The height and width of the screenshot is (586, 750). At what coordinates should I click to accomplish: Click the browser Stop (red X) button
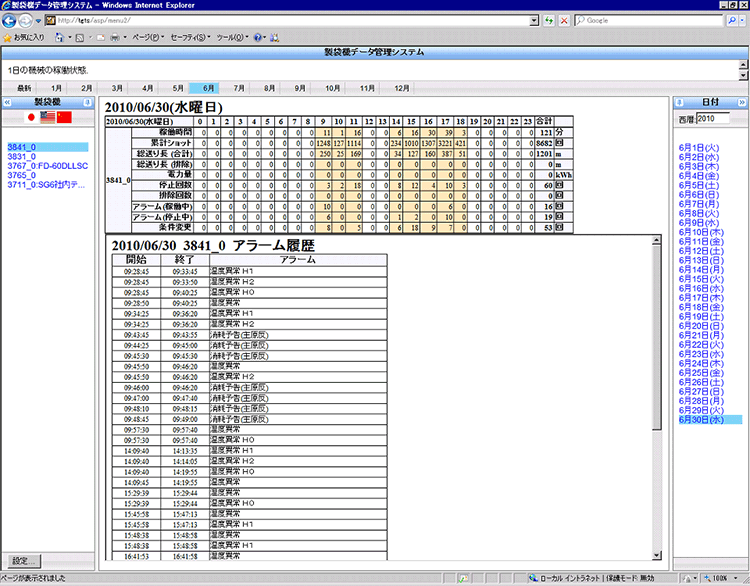(x=565, y=20)
